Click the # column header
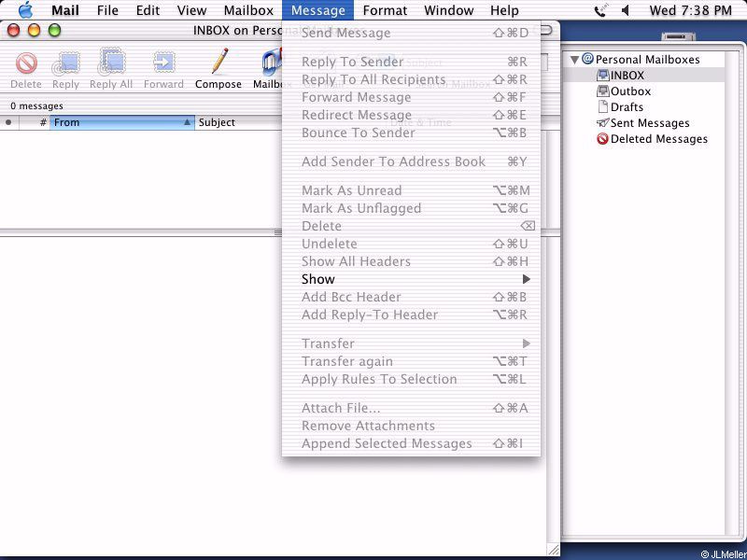747x560 pixels. tap(35, 122)
